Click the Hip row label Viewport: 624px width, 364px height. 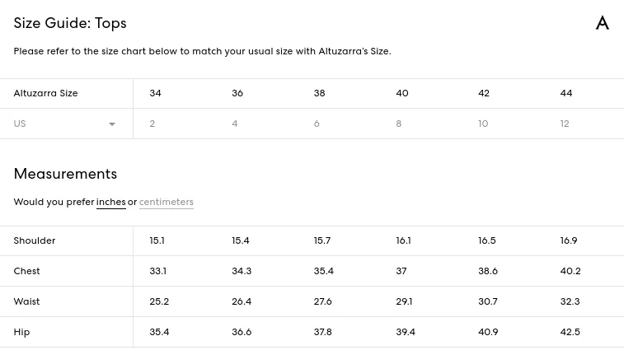21,332
